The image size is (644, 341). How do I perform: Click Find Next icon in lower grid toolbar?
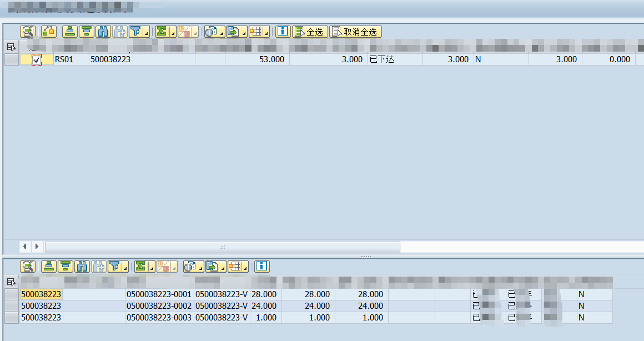[99, 267]
